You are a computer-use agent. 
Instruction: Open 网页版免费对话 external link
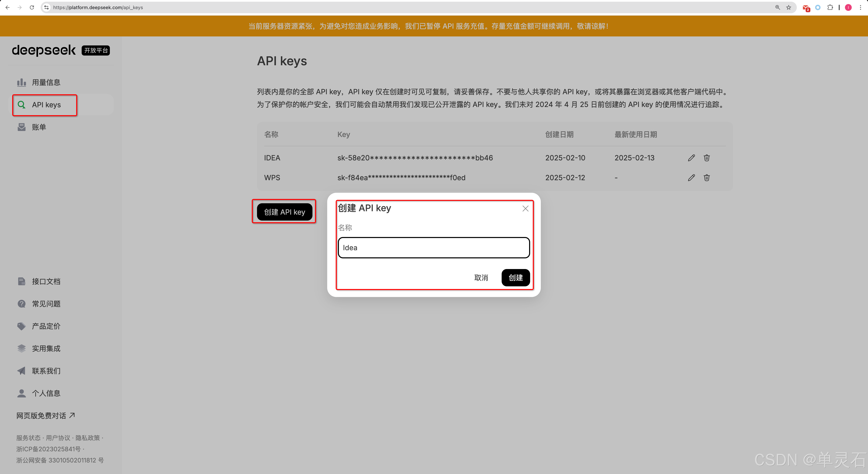45,415
